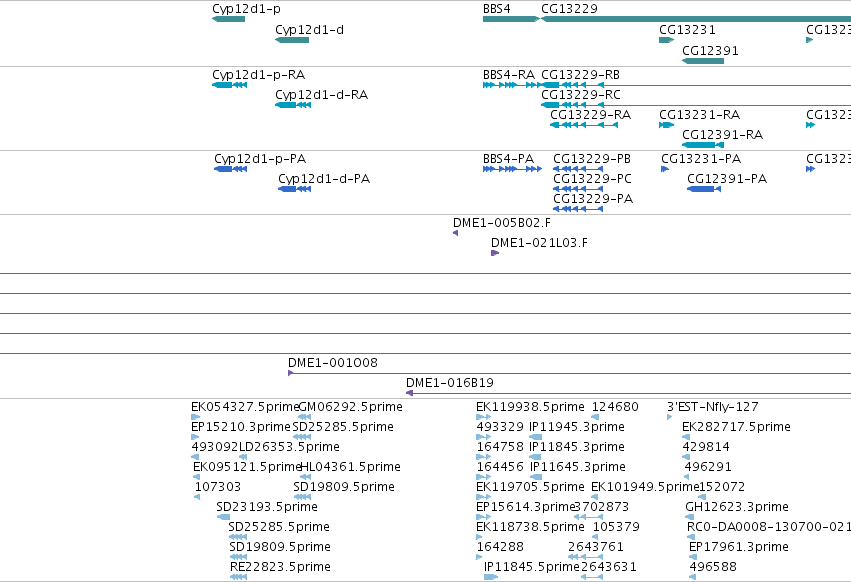Select EST EK282717.5prime
Screen dimensions: 851x582
686,437
